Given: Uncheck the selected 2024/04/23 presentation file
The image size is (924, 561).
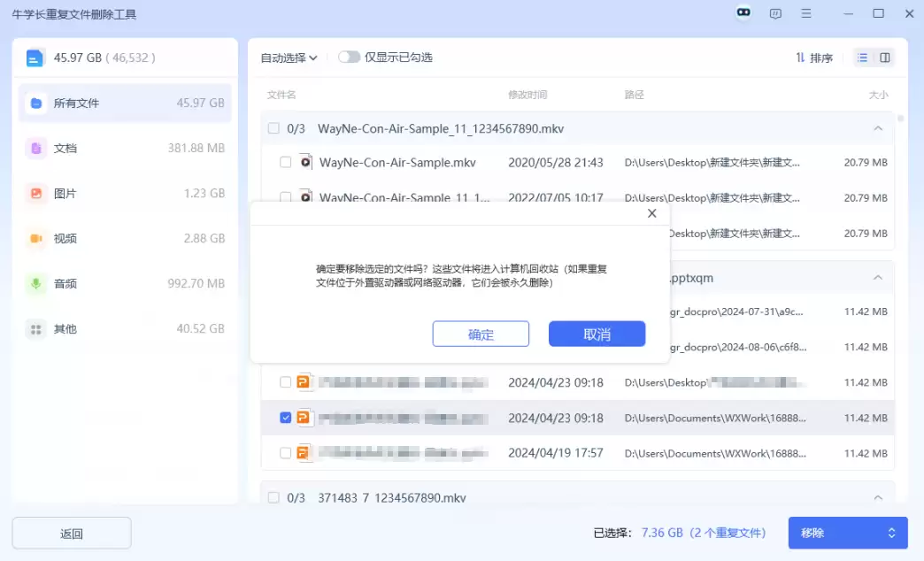Looking at the screenshot, I should point(285,418).
